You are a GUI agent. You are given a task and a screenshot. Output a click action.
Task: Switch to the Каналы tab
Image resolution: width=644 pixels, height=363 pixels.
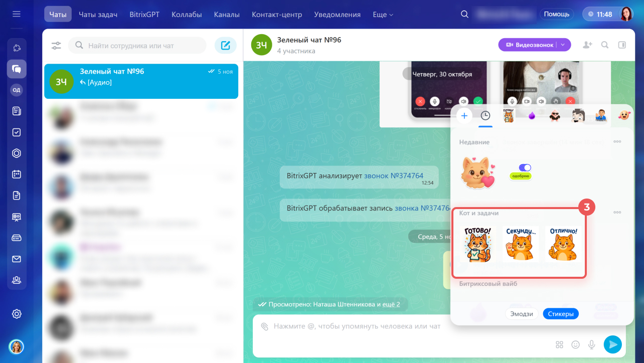coord(227,15)
